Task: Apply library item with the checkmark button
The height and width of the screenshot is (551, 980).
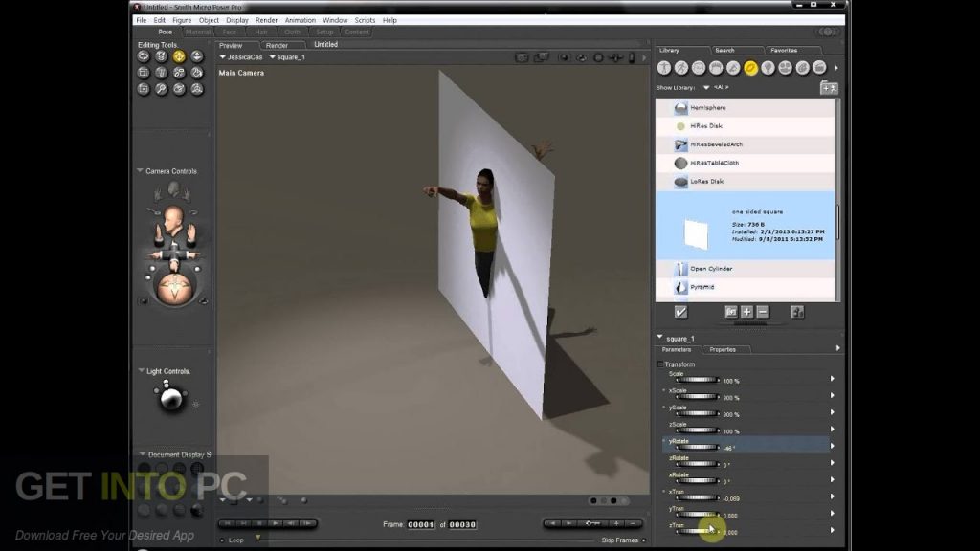Action: coord(680,311)
